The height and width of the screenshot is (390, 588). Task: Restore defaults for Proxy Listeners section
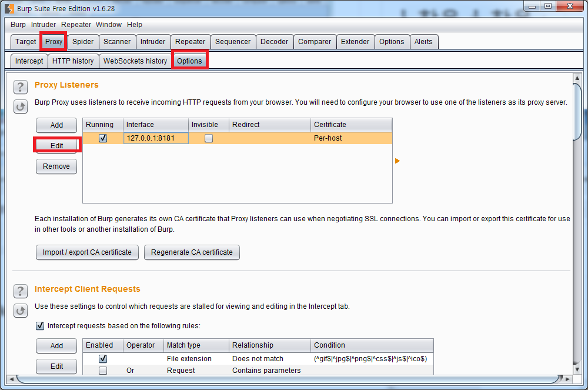(20, 106)
